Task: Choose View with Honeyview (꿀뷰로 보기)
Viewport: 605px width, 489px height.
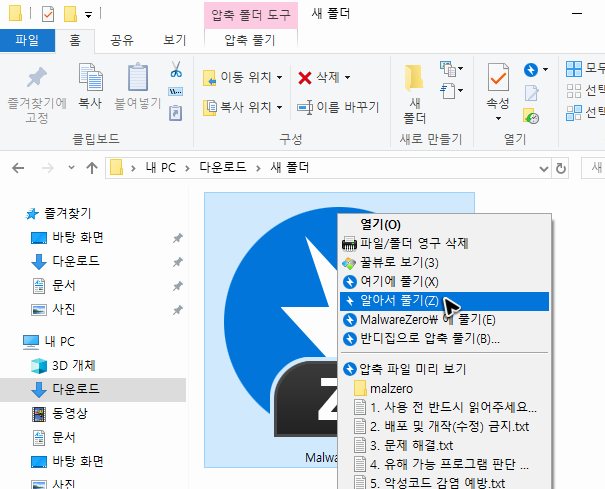Action: (x=444, y=262)
